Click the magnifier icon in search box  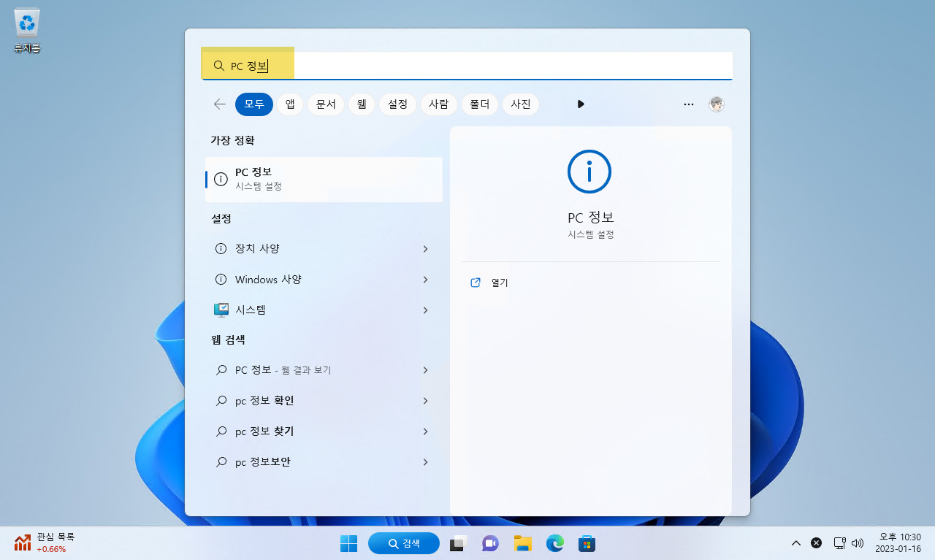(218, 66)
